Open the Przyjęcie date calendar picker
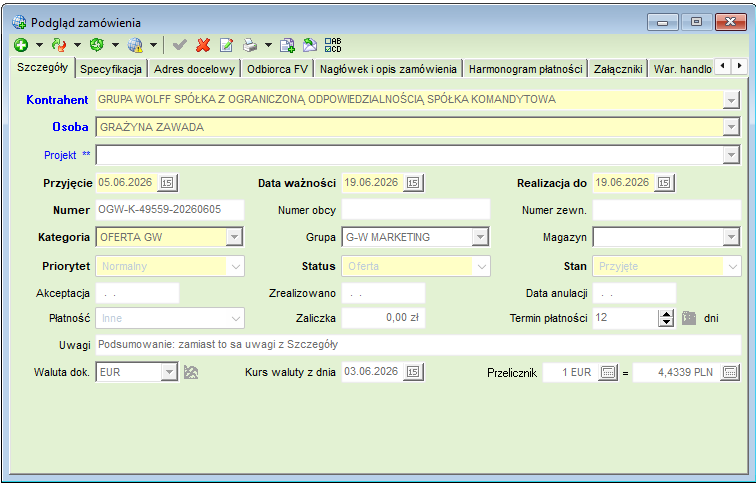 pyautogui.click(x=167, y=183)
